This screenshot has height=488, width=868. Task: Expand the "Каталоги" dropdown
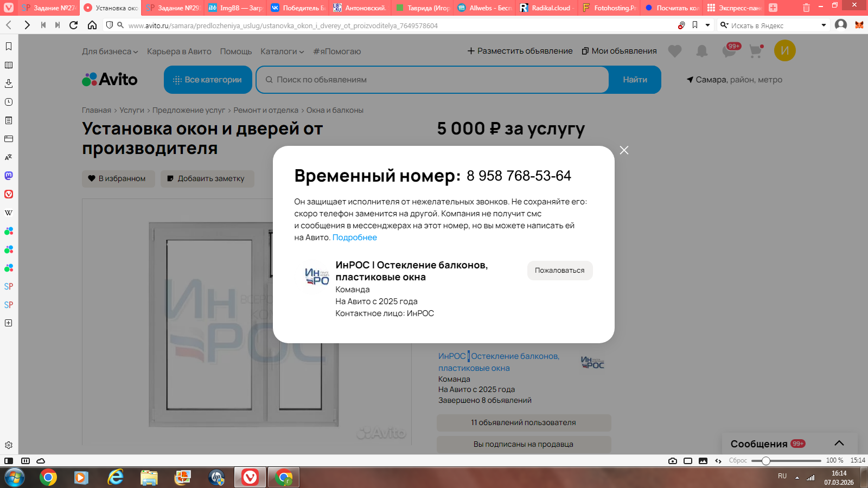[282, 52]
